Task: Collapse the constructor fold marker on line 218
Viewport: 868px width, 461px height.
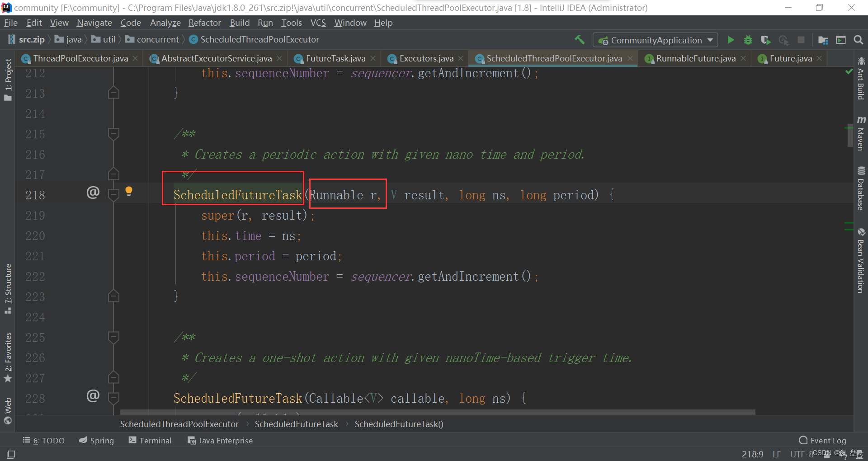Action: 113,194
